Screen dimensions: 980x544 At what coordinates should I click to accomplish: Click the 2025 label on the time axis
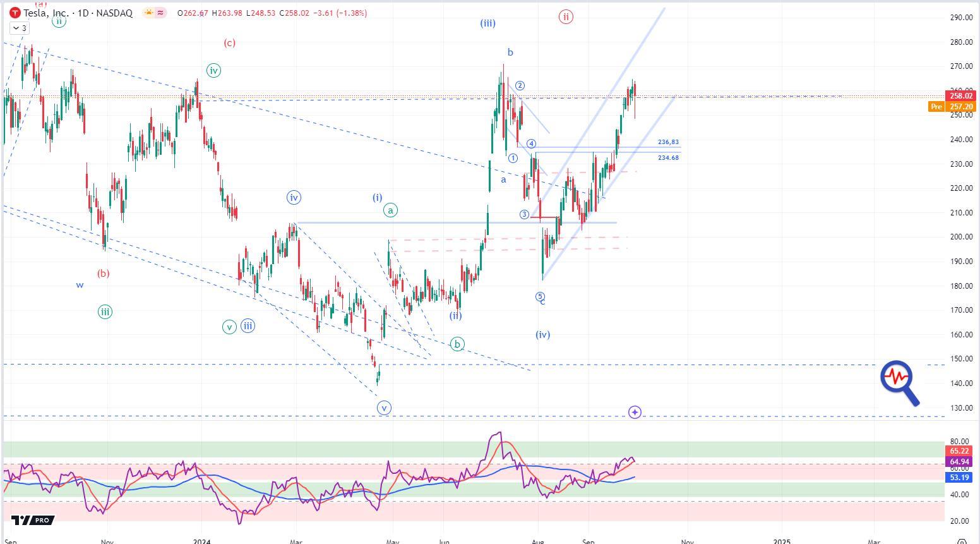tap(782, 541)
